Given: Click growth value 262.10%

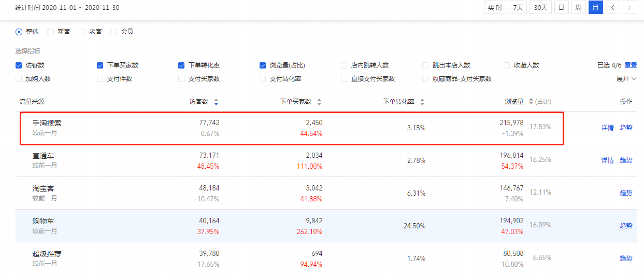Looking at the screenshot, I should (310, 231).
